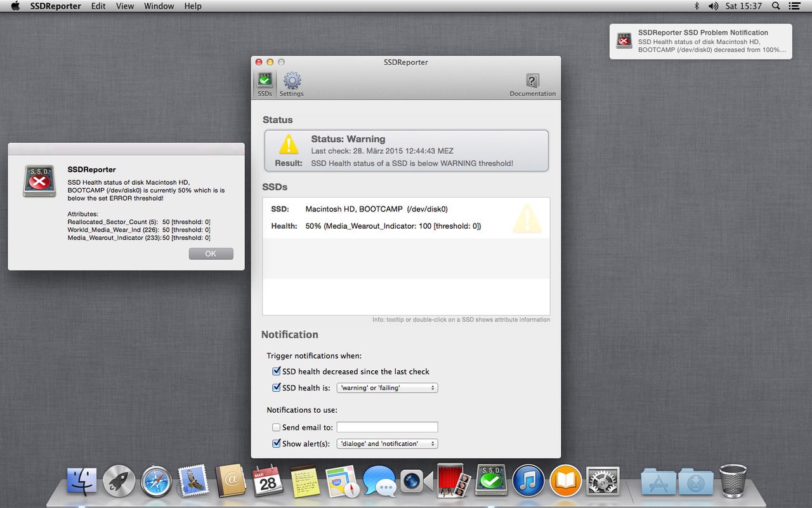Click the SSDReporter icon in the Dock
Image resolution: width=812 pixels, height=508 pixels.
click(x=491, y=480)
